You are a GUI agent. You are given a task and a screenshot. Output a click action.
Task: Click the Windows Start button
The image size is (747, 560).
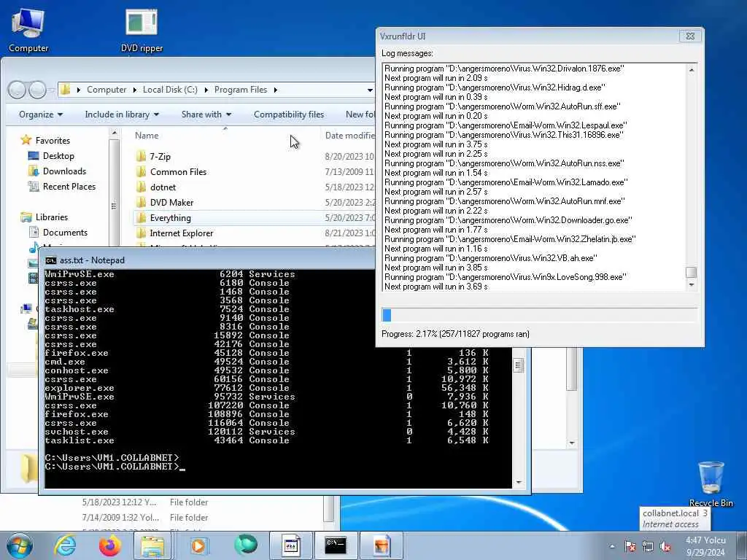click(x=19, y=545)
